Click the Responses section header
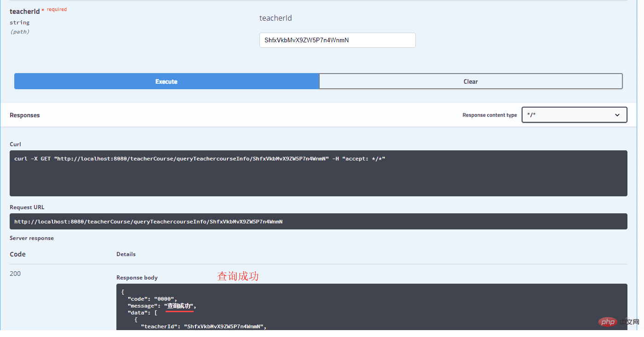644x337 pixels. (x=25, y=115)
